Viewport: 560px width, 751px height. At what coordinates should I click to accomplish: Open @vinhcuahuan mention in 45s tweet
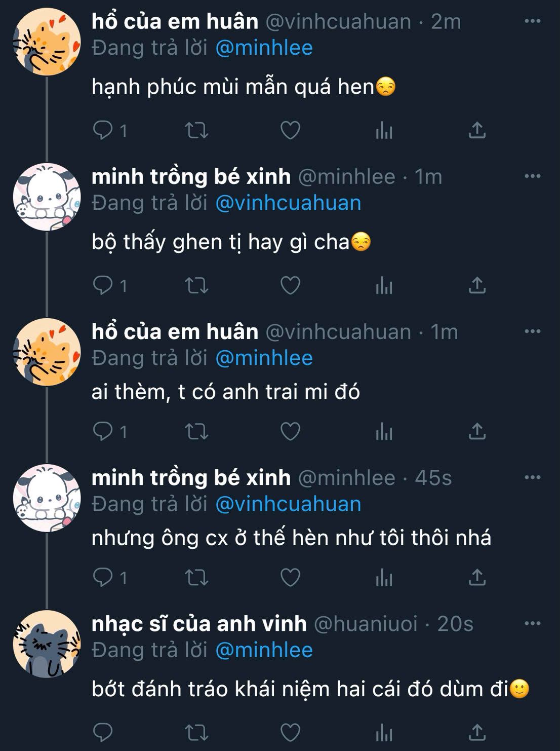point(288,504)
